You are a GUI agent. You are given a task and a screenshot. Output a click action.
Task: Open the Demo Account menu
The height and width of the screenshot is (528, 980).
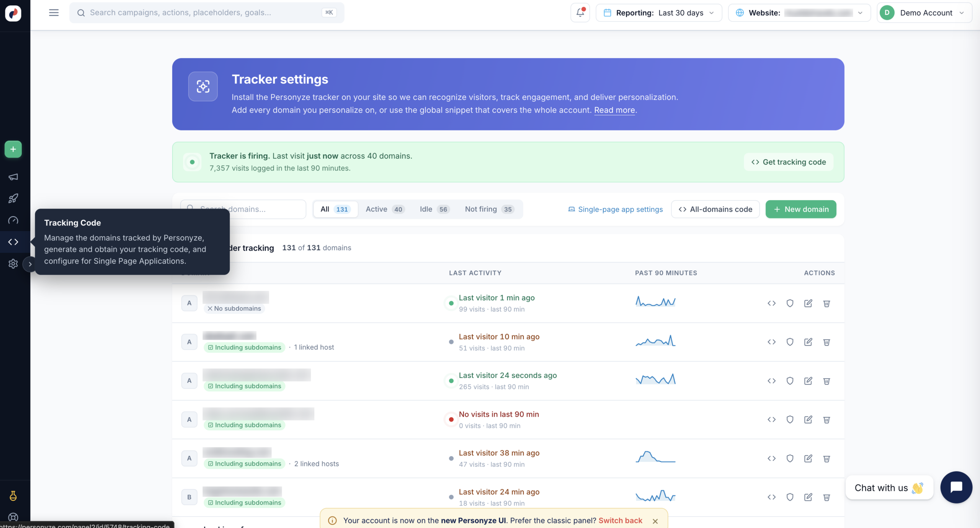click(x=924, y=13)
